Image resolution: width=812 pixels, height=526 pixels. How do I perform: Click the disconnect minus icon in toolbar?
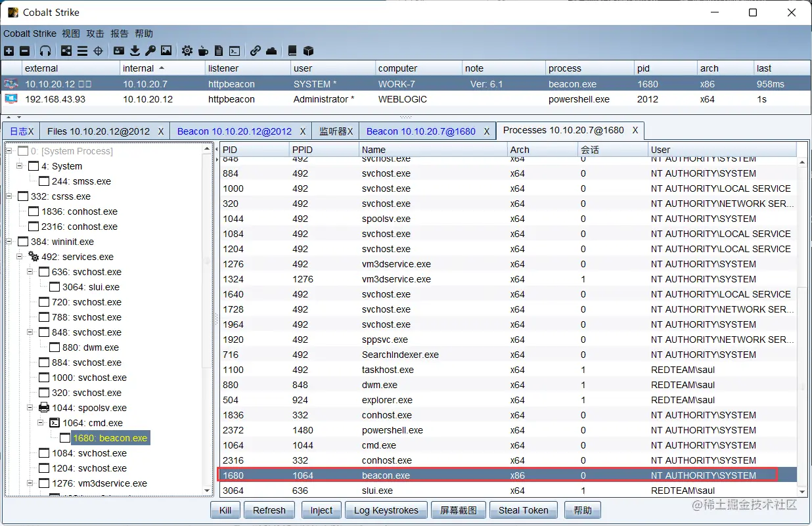coord(24,51)
